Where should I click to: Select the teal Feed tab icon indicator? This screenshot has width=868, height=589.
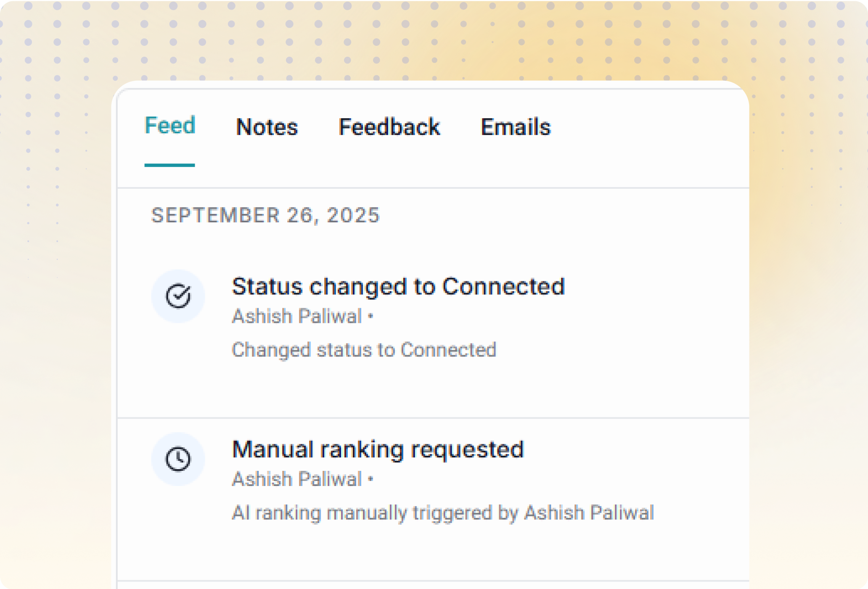coord(169,165)
